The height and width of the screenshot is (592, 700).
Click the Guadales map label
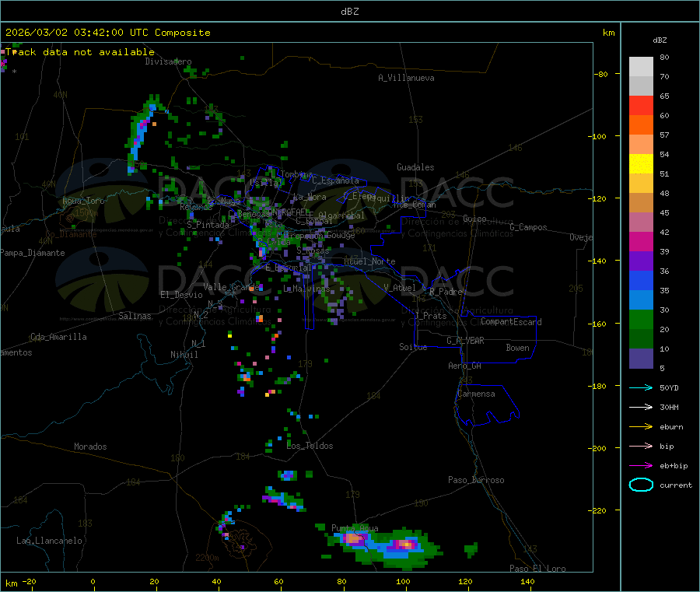(415, 167)
